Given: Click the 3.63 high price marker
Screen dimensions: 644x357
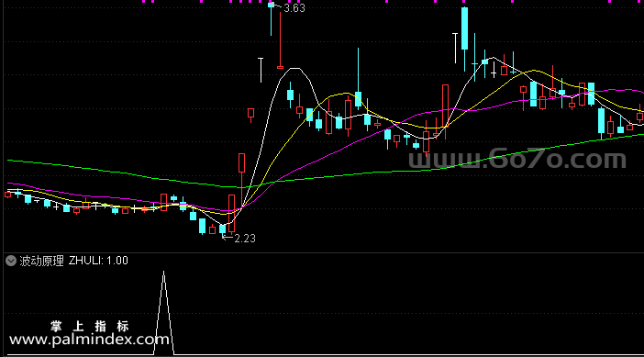Looking at the screenshot, I should click(294, 8).
